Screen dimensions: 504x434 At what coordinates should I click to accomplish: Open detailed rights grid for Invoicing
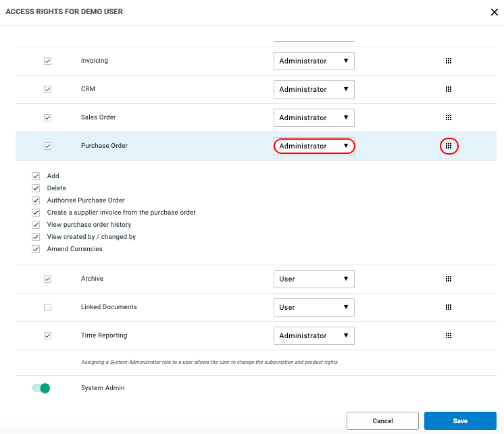point(449,61)
